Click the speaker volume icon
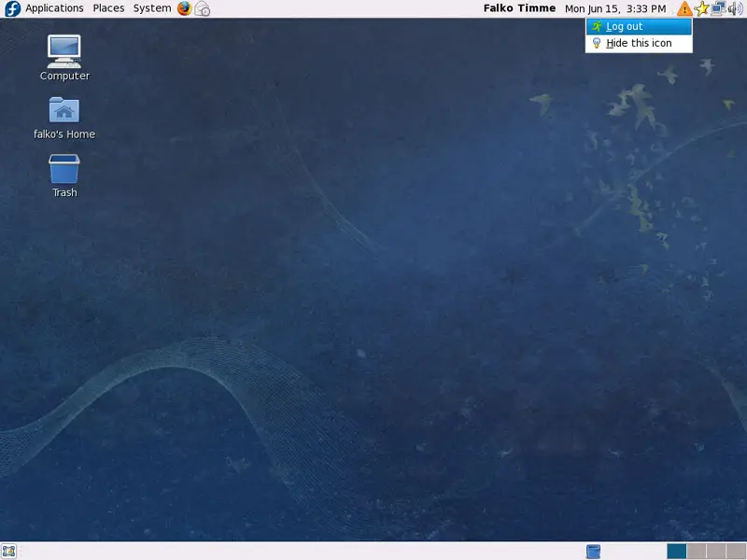This screenshot has height=560, width=747. tap(735, 8)
